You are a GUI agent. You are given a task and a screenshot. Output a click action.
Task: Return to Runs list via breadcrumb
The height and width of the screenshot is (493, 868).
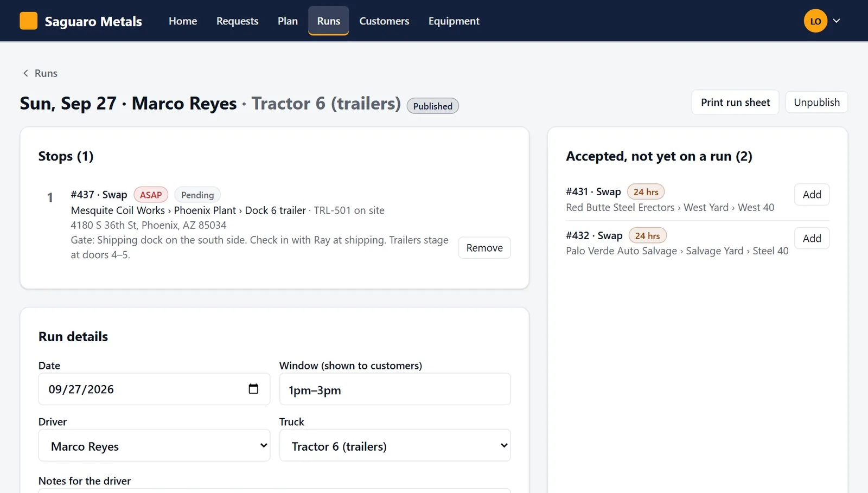(46, 73)
